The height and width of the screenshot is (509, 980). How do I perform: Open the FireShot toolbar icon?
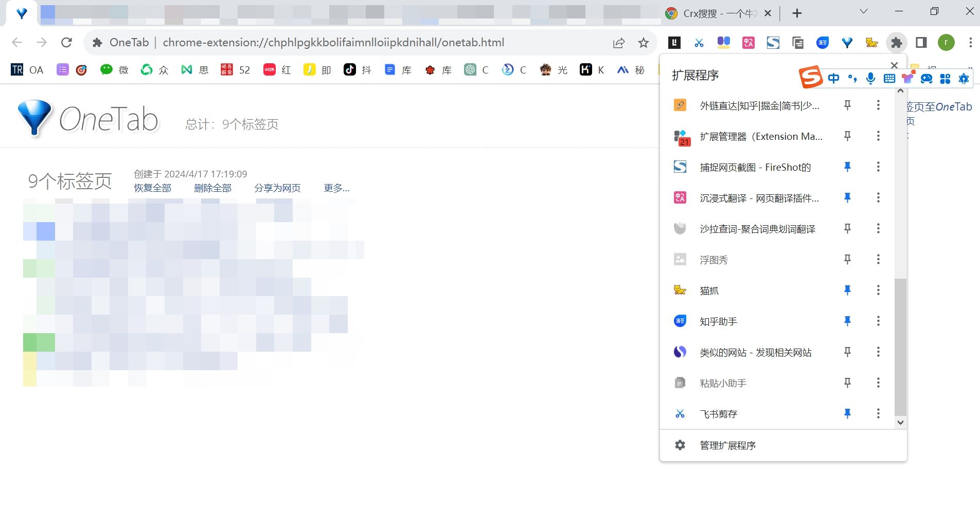[773, 43]
